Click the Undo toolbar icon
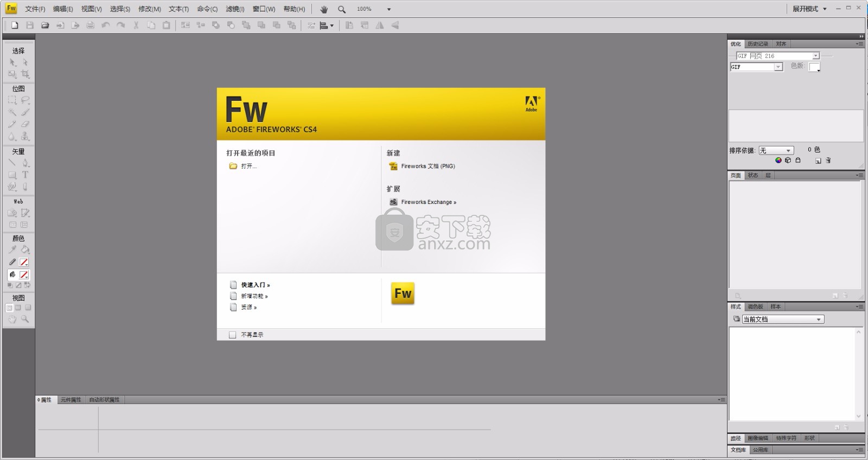 point(105,25)
